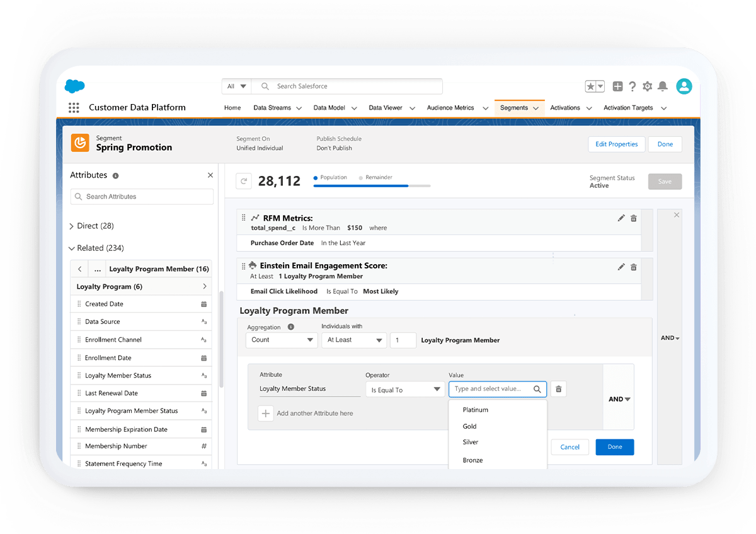This screenshot has height=534, width=756.
Task: Open the Activation Targets tab
Action: coord(628,108)
